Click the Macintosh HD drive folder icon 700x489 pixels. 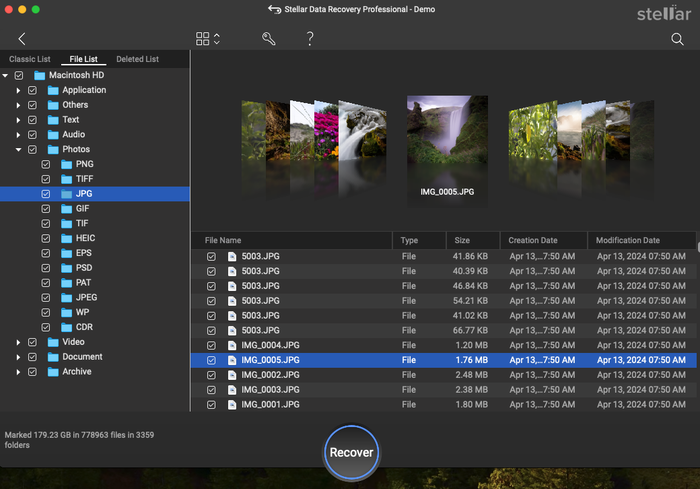(x=40, y=75)
